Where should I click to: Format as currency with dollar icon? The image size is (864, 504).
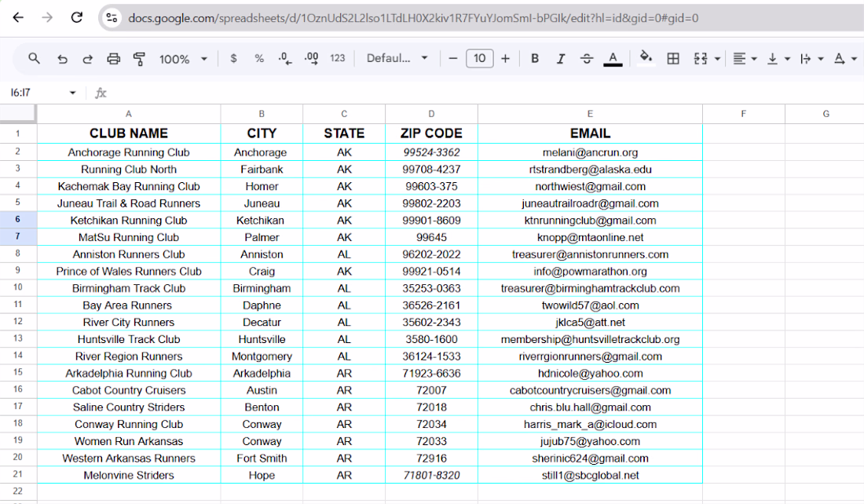pos(233,58)
